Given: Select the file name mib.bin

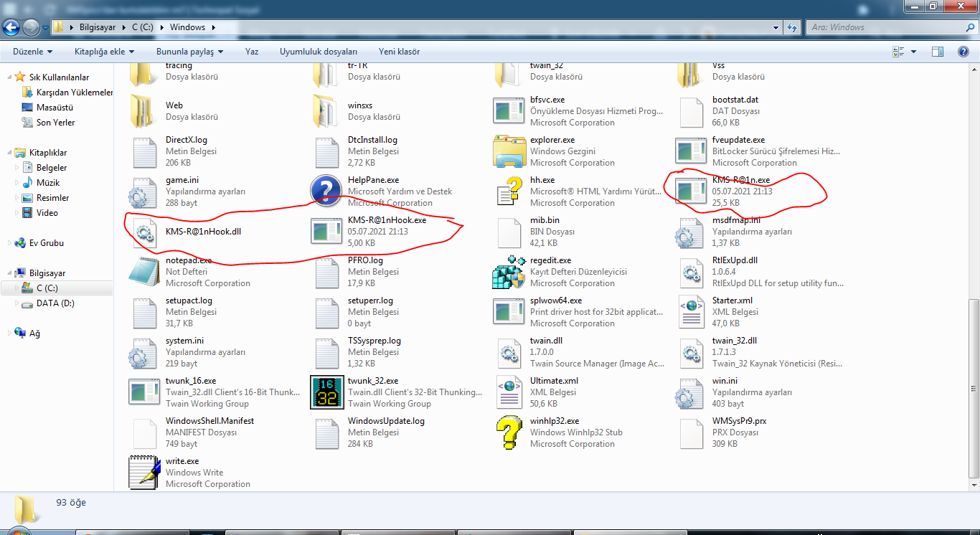Looking at the screenshot, I should (x=545, y=220).
